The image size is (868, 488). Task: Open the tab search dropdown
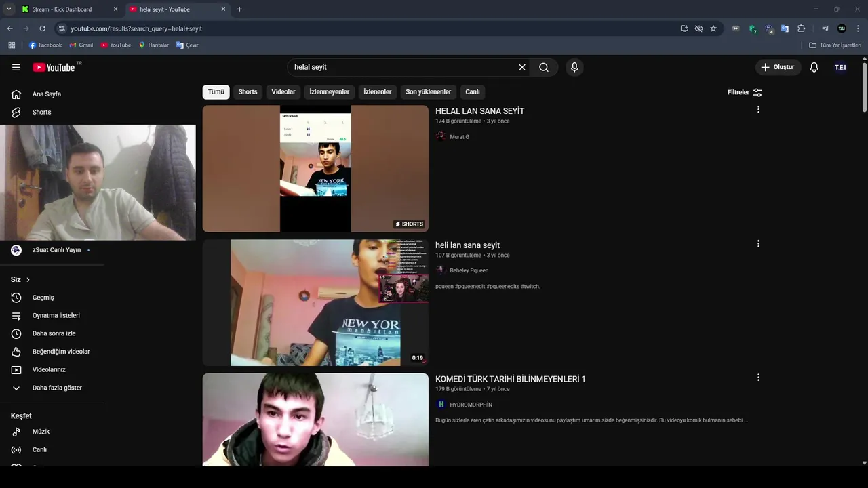8,9
